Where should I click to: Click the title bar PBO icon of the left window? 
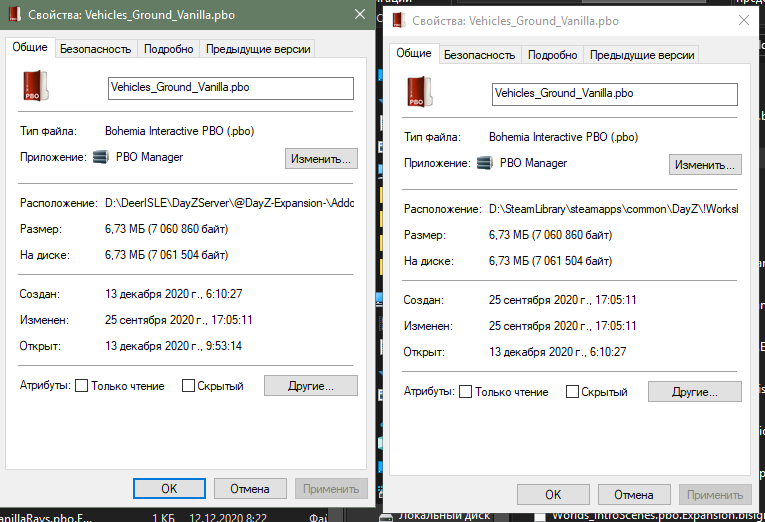pyautogui.click(x=15, y=14)
